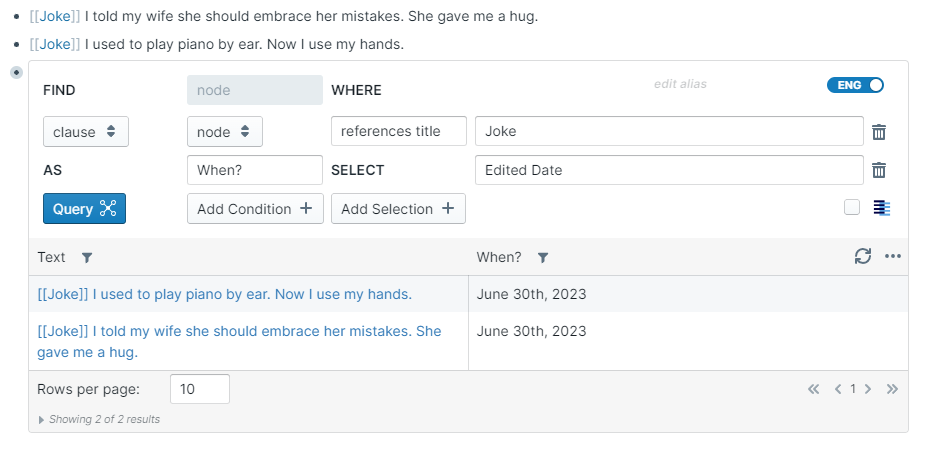
Task: Click the Rows per page input field
Action: point(199,389)
